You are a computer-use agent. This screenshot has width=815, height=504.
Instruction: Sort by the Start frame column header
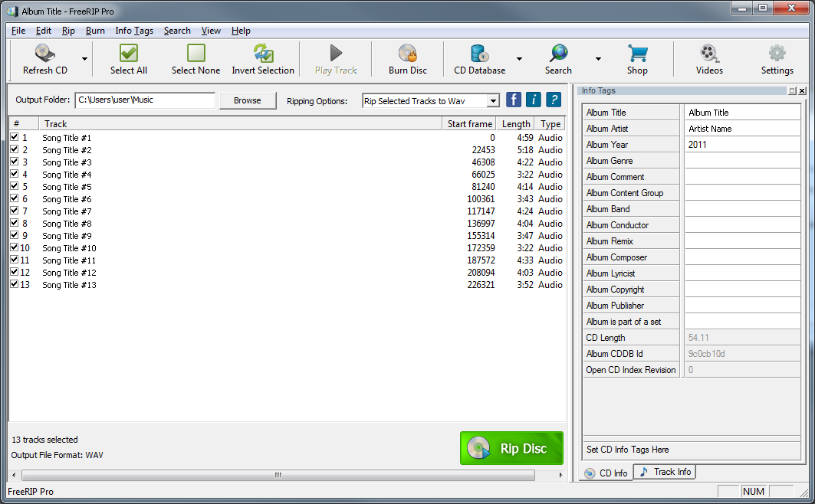tap(469, 123)
